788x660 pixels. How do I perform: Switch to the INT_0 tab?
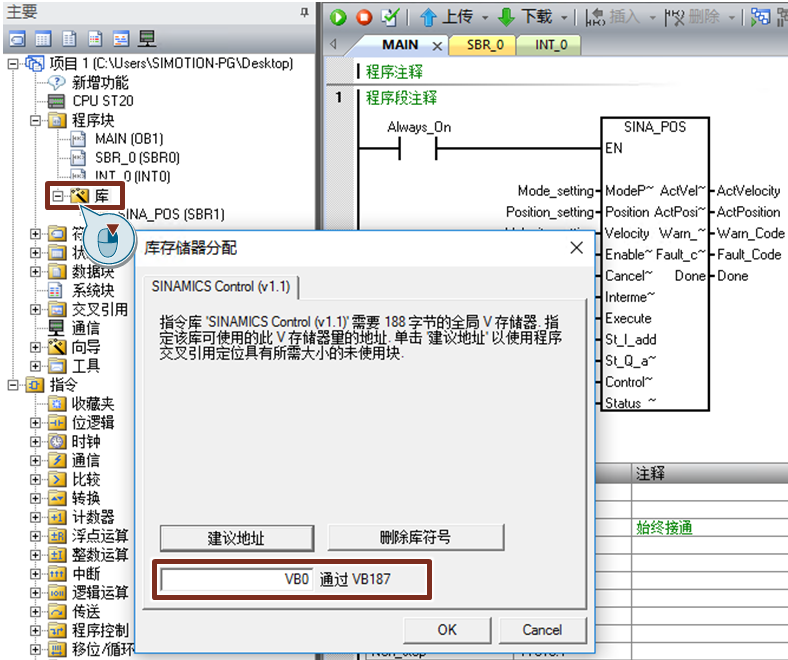[x=551, y=45]
